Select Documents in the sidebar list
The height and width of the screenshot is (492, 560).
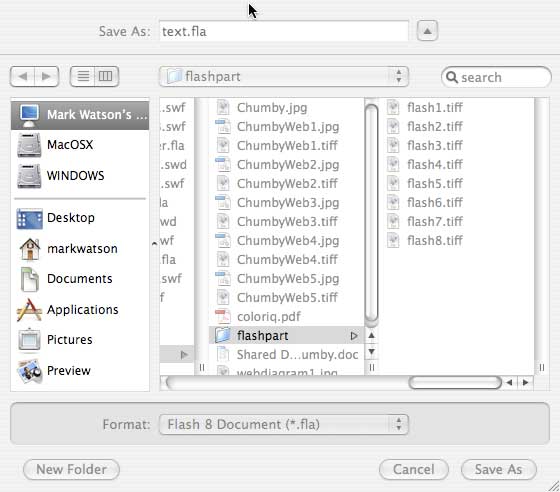pyautogui.click(x=80, y=279)
